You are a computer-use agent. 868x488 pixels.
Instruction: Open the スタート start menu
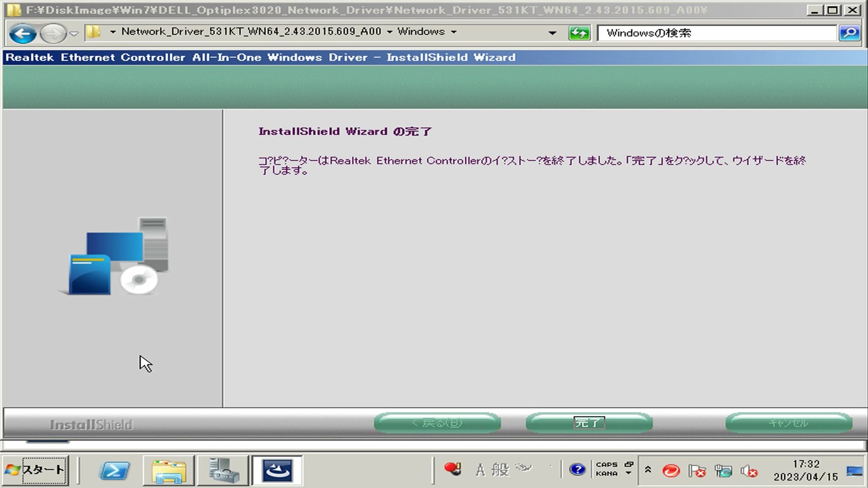point(35,470)
